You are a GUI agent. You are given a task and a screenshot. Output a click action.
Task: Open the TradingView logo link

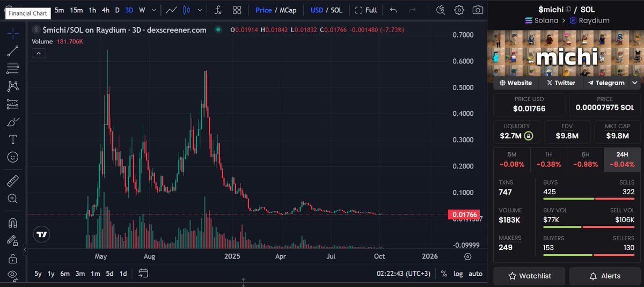41,234
